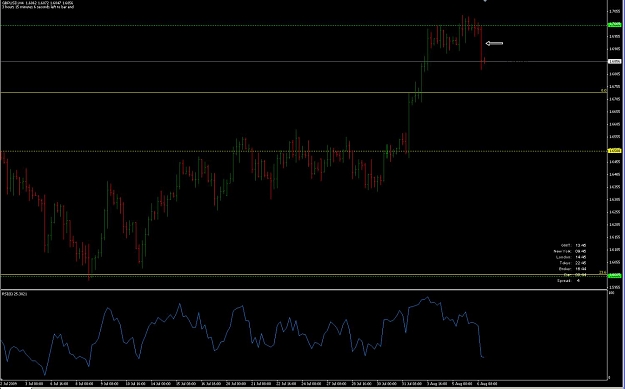Click the green price label at the top dotted line
Image resolution: width=625 pixels, height=389 pixels.
[x=614, y=25]
